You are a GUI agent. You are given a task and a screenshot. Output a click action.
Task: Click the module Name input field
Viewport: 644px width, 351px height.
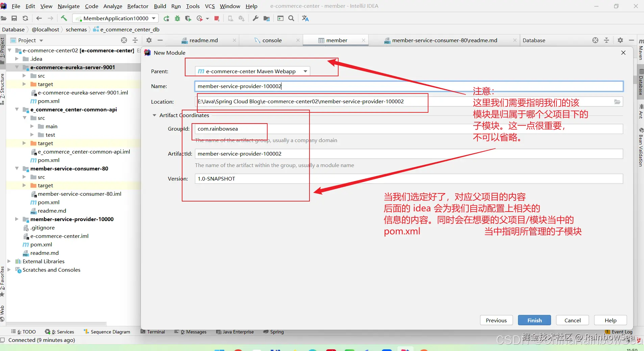(x=409, y=86)
